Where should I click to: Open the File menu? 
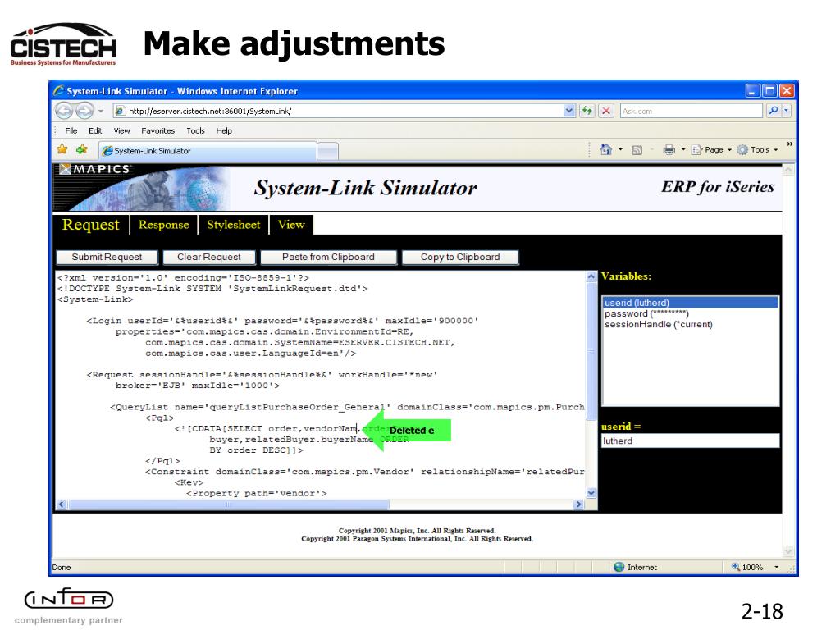tap(71, 130)
